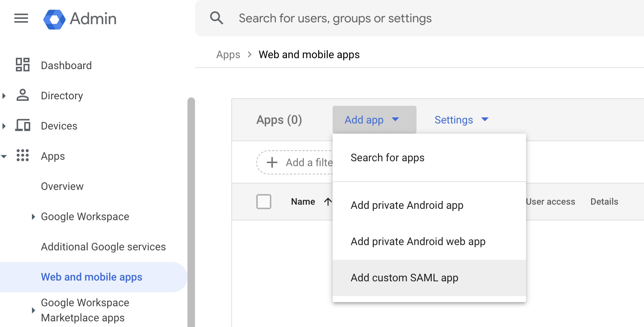Click the Apps grid dots icon
The image size is (644, 327).
[x=23, y=156]
